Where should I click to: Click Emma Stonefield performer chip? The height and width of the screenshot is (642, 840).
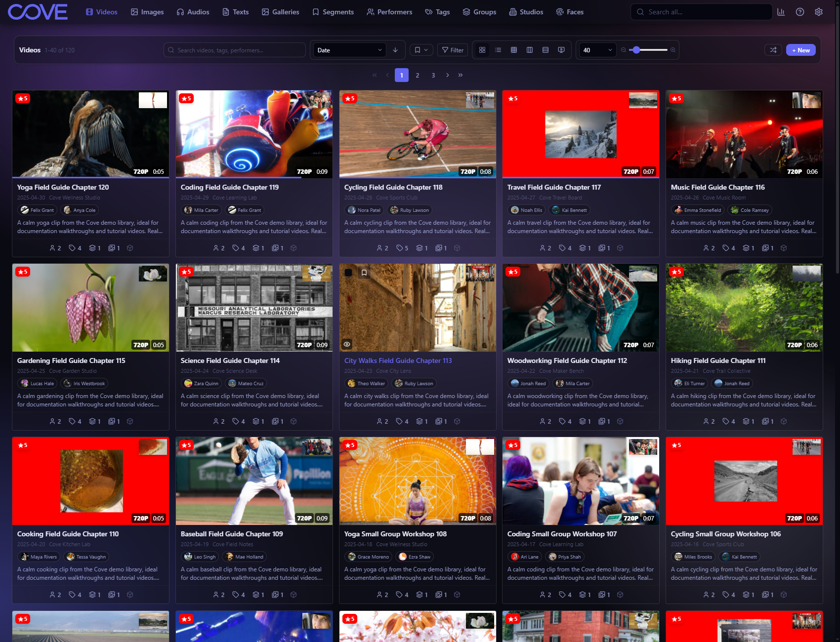(698, 210)
